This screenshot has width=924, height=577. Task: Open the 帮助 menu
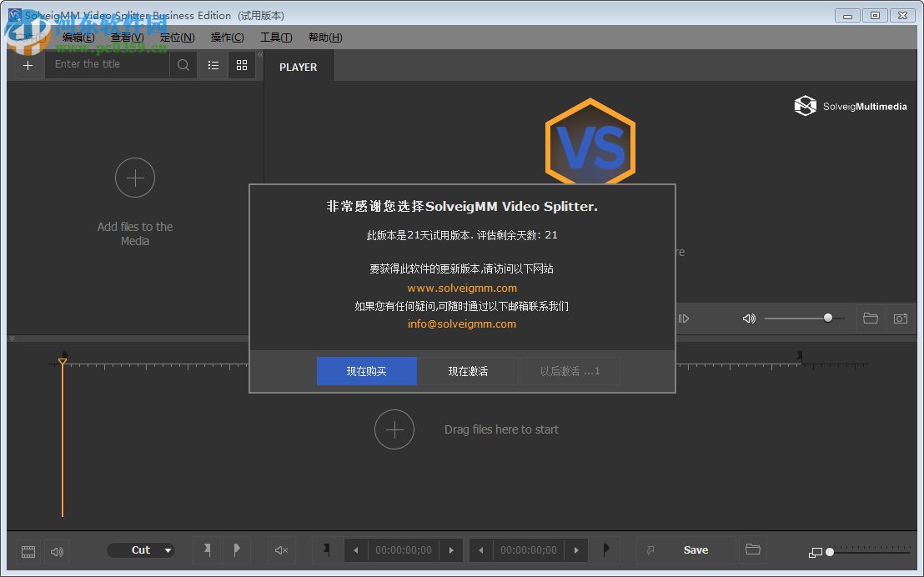[324, 37]
